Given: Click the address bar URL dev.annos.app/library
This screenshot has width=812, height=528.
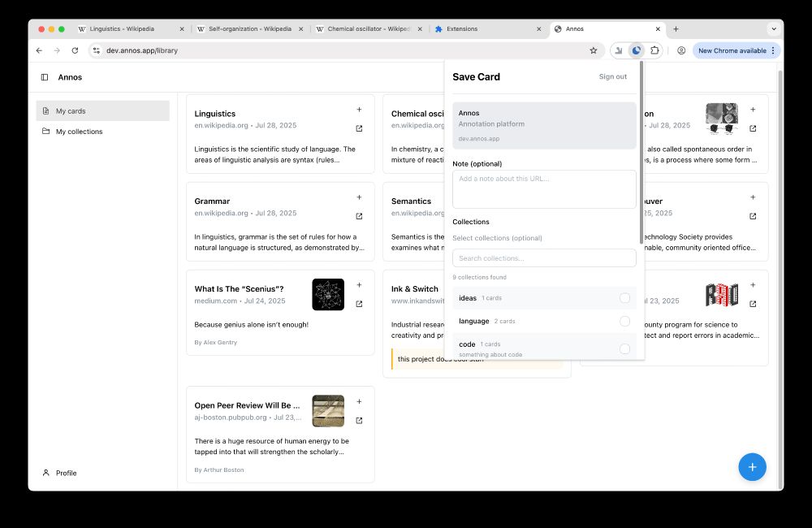Looking at the screenshot, I should 142,50.
